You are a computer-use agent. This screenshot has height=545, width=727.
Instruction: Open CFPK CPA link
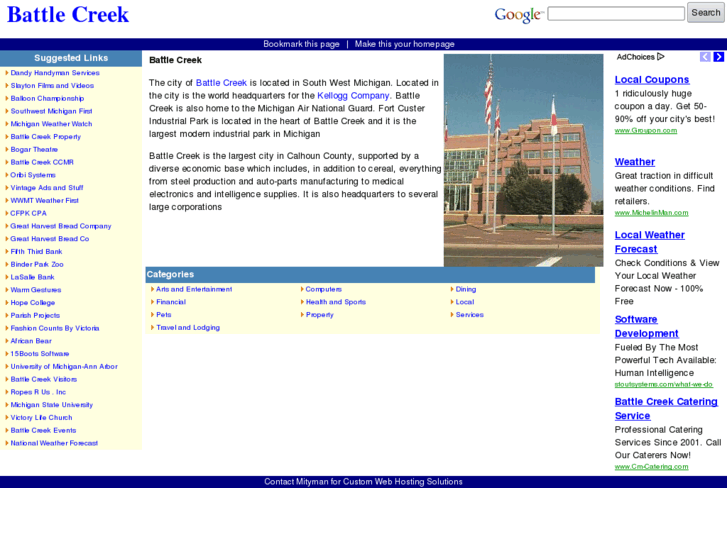click(28, 213)
